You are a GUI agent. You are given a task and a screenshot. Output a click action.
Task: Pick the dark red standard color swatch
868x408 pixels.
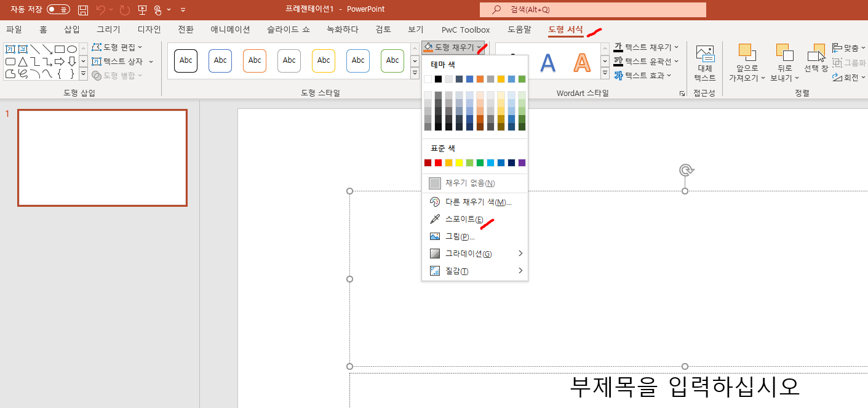(428, 162)
